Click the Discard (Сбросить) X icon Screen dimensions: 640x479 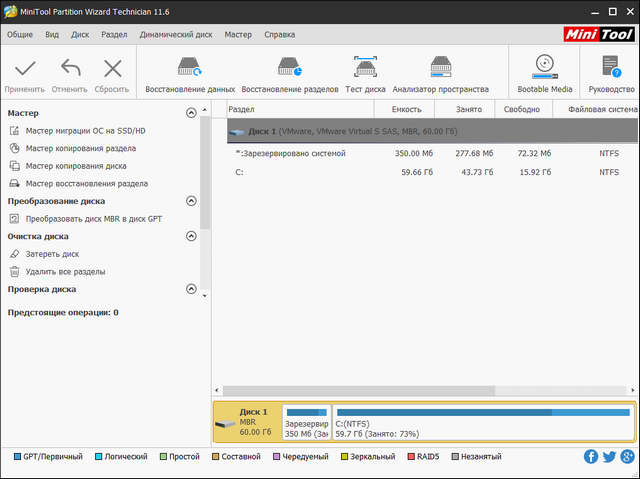click(112, 68)
